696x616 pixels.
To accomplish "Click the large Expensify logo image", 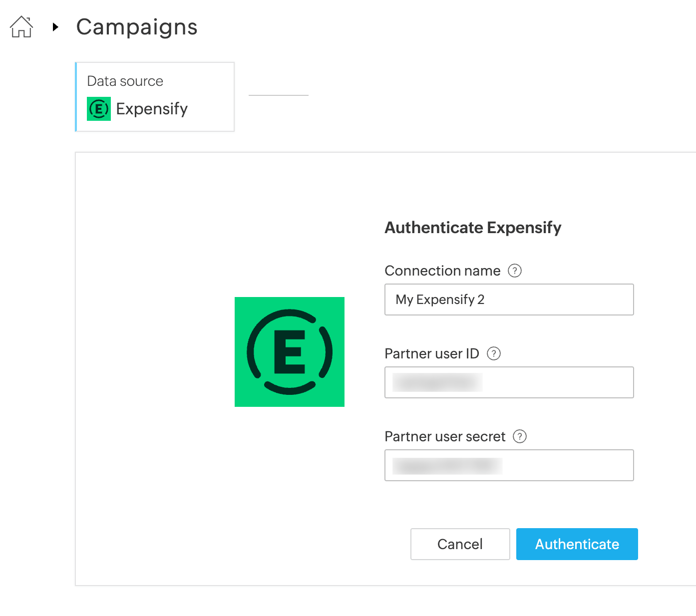I will (290, 352).
